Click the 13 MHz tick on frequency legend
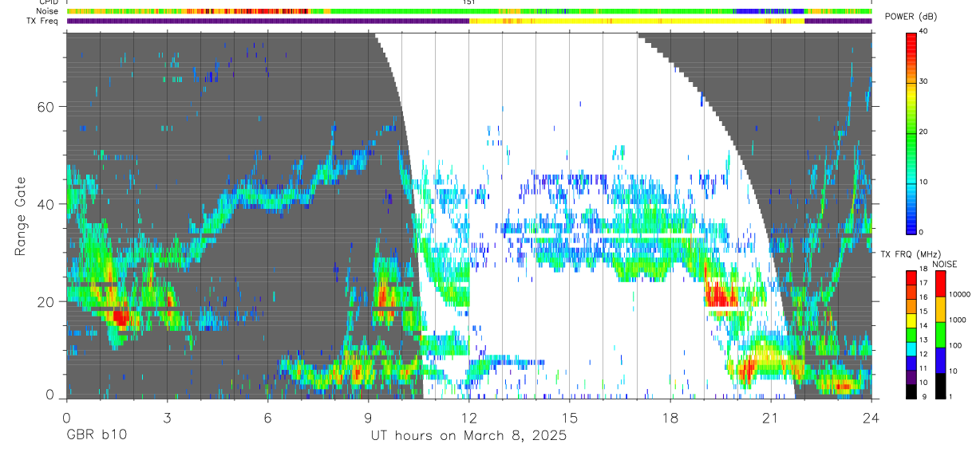The image size is (980, 452). click(923, 340)
